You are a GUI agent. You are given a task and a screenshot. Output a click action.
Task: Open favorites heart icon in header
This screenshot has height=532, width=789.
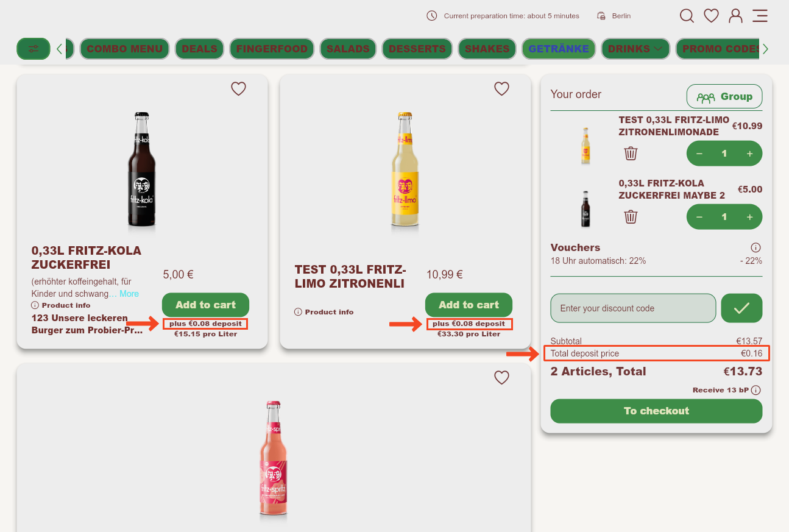pyautogui.click(x=711, y=16)
